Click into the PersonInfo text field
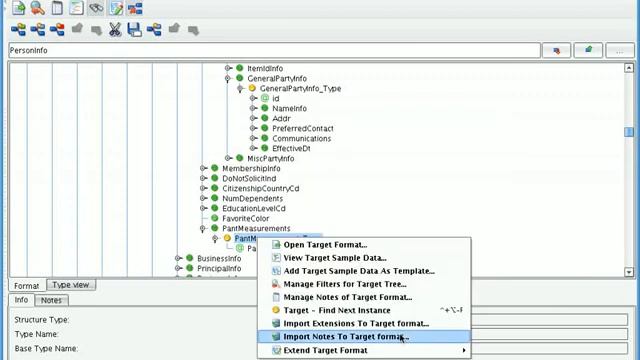640x360 pixels. 274,51
